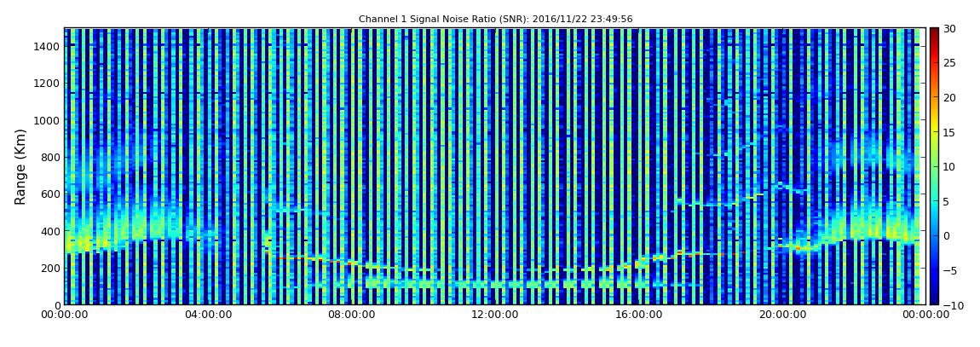Click the x-axis time label 08:00:00
The width and height of the screenshot is (980, 347).
[351, 315]
